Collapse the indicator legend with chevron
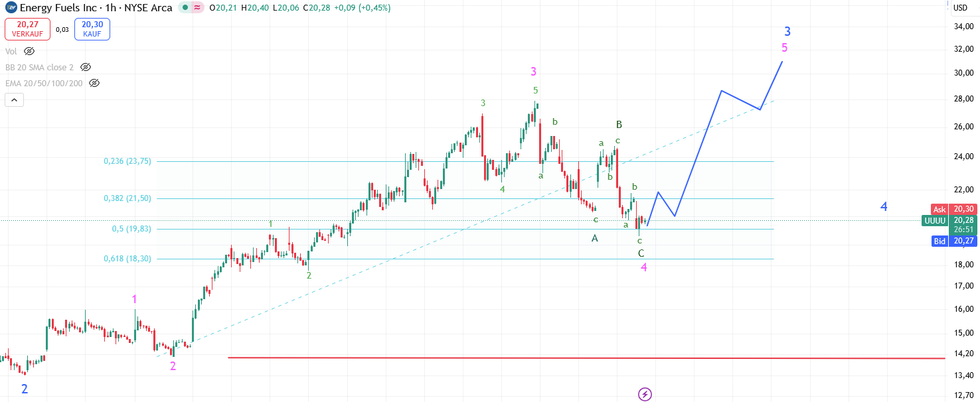Image resolution: width=980 pixels, height=402 pixels. (15, 100)
